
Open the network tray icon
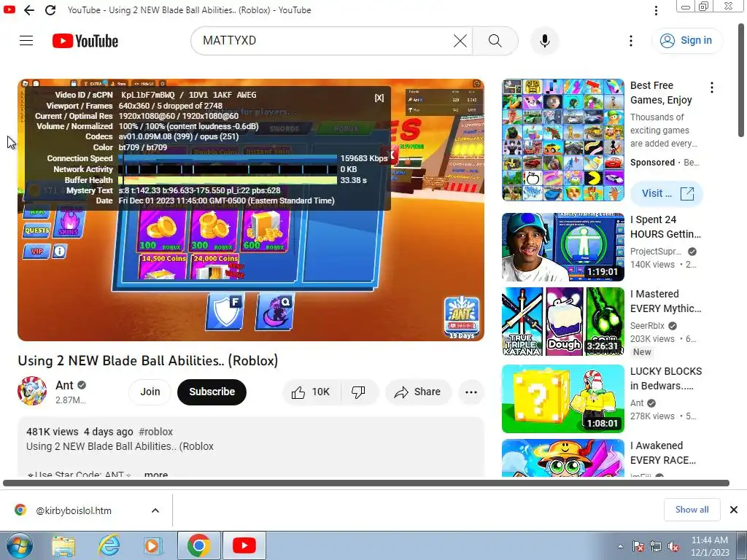click(656, 547)
